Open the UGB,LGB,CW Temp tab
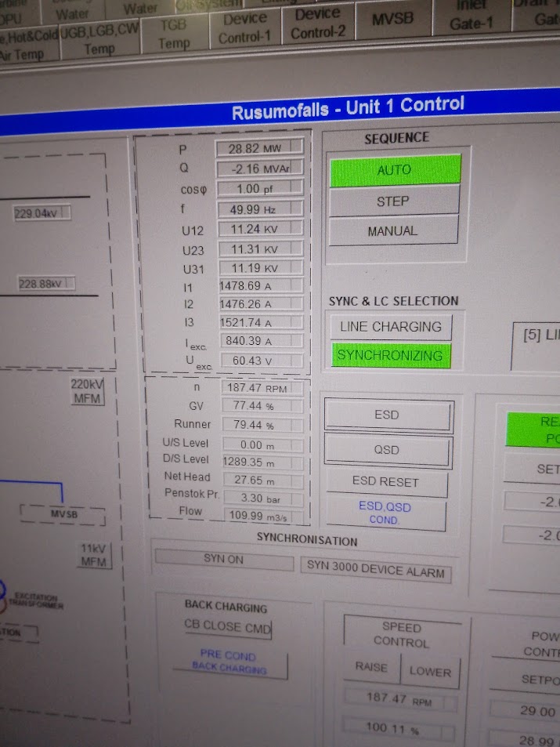The height and width of the screenshot is (747, 560). click(100, 39)
